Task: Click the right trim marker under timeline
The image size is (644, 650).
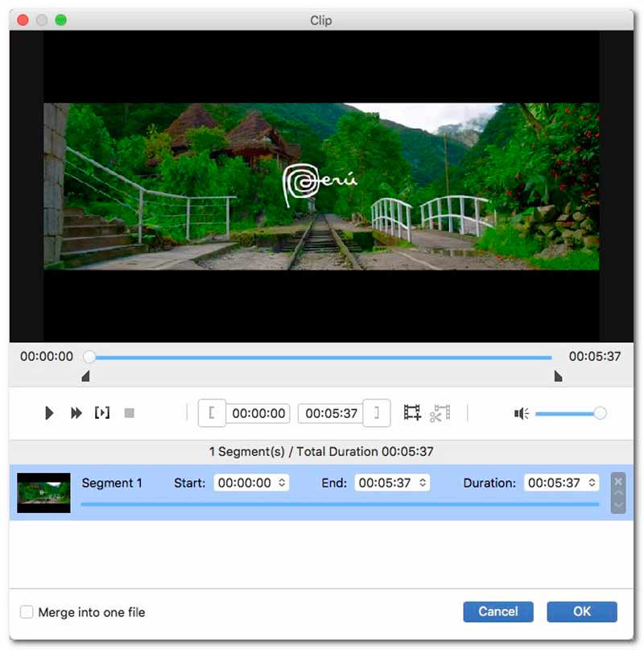Action: [558, 376]
